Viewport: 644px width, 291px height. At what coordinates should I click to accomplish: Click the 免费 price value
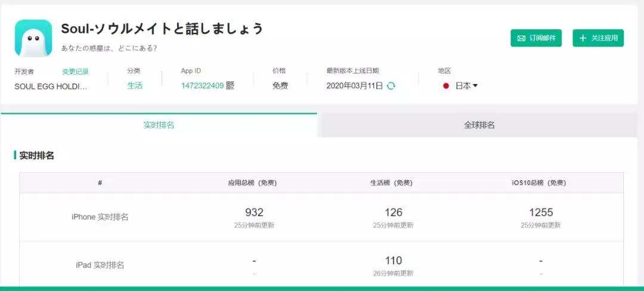(280, 86)
